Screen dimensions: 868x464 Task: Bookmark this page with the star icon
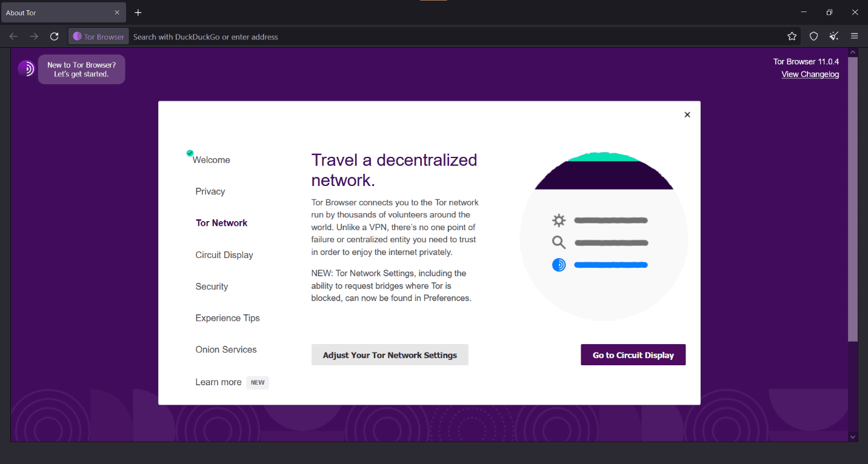coord(792,36)
